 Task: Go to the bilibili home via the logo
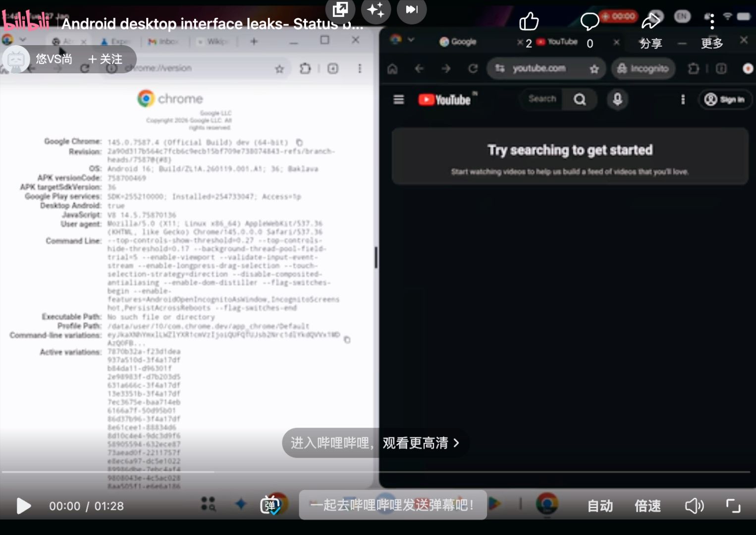pyautogui.click(x=26, y=20)
